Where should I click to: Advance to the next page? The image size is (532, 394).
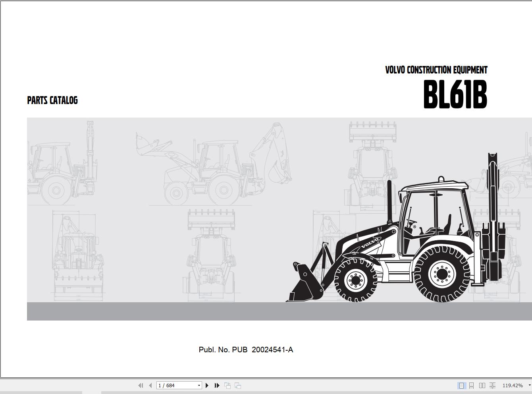coord(207,385)
